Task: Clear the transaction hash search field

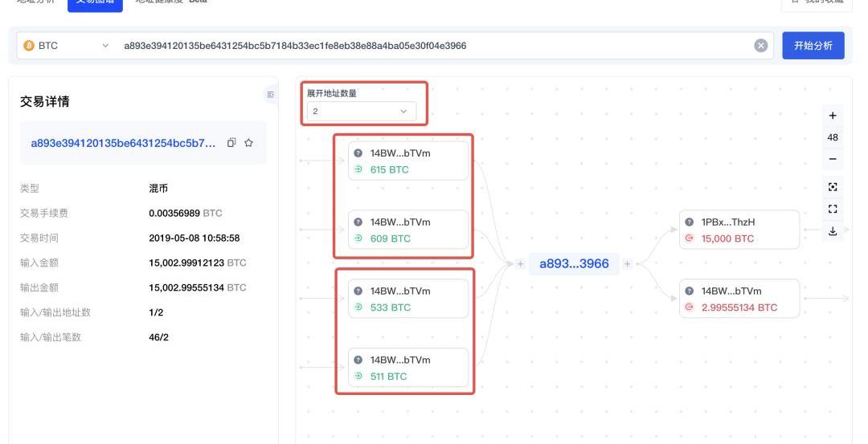Action: click(760, 46)
